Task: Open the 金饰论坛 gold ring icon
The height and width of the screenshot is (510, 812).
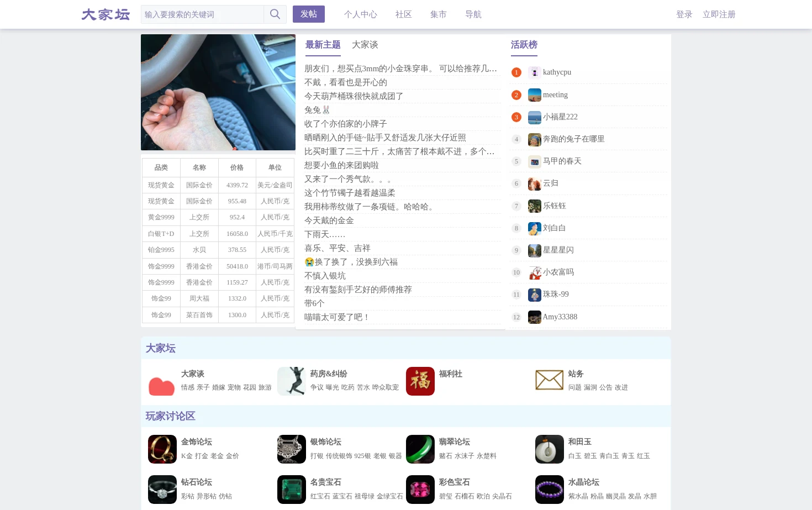Action: pos(162,449)
